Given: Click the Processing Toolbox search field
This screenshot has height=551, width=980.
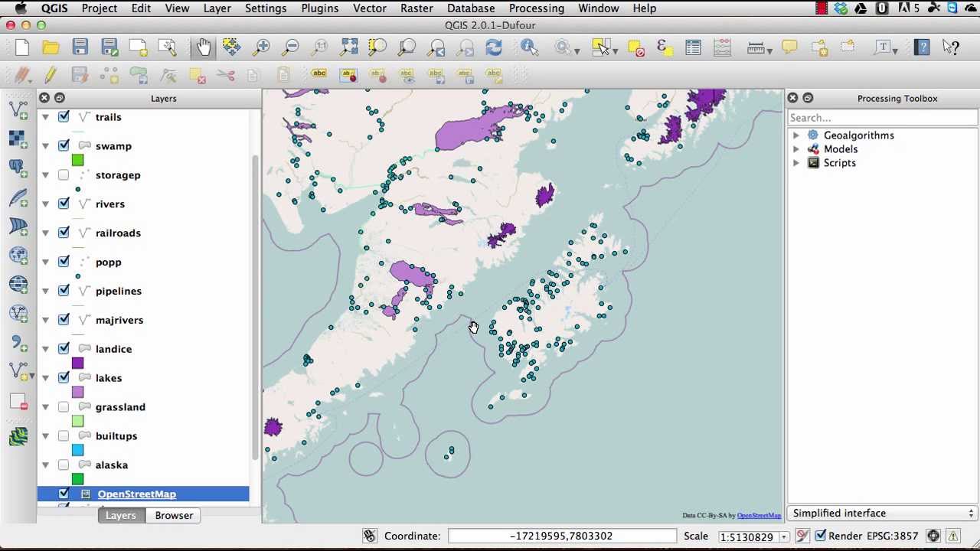Looking at the screenshot, I should [x=883, y=118].
